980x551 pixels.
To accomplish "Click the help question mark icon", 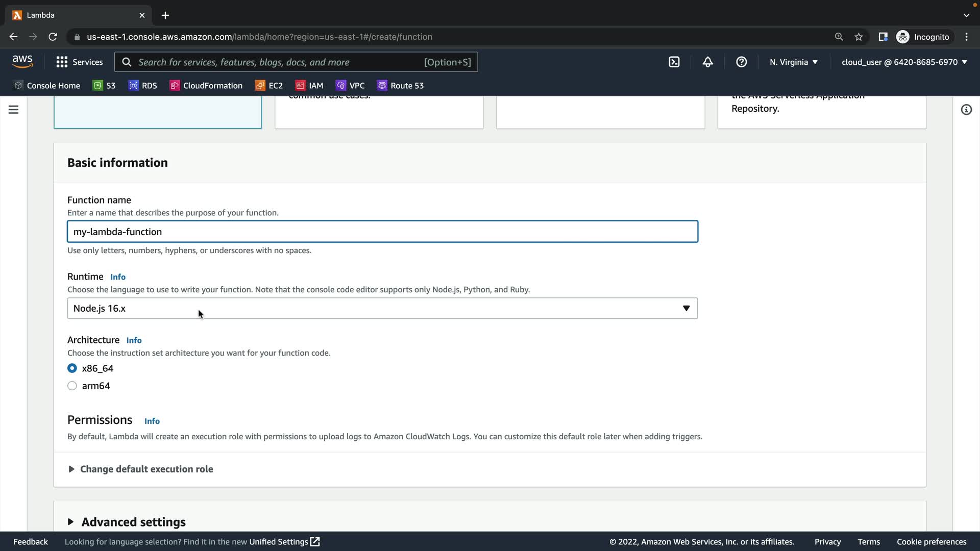I will (x=741, y=62).
